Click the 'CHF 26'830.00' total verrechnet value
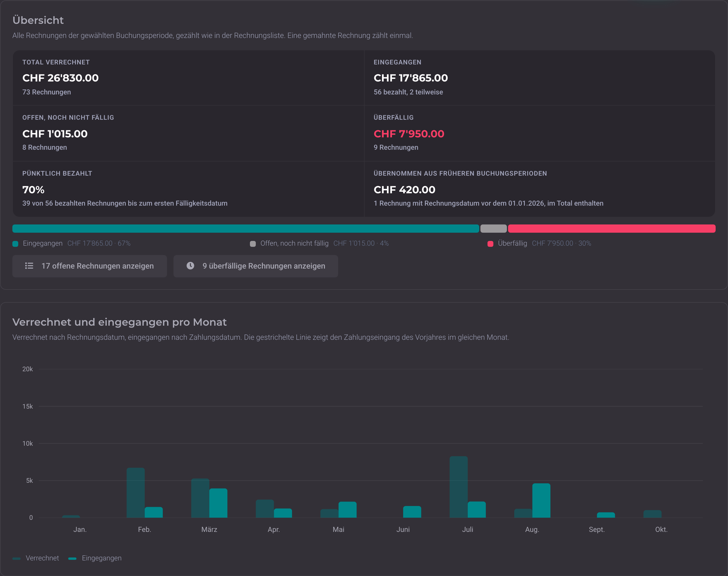The height and width of the screenshot is (576, 728). coord(61,78)
